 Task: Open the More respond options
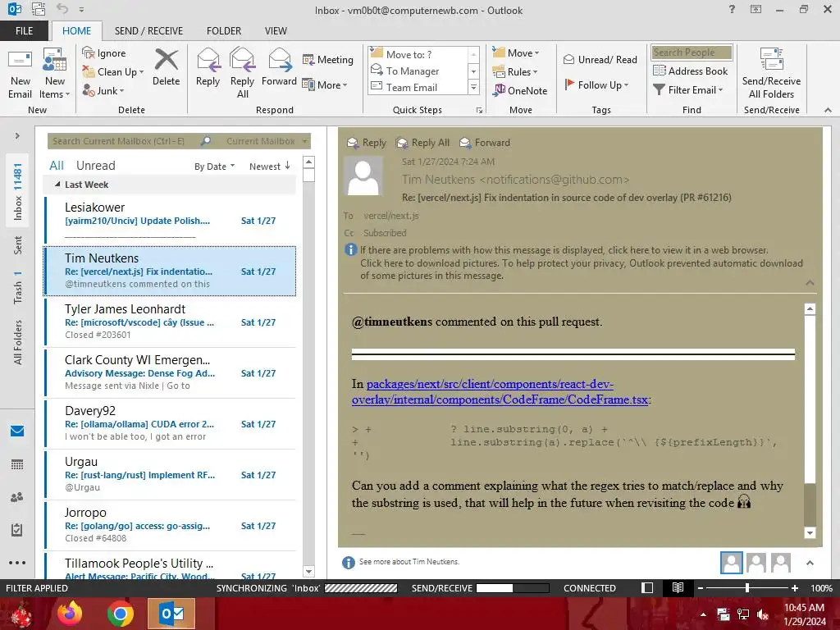pyautogui.click(x=325, y=84)
